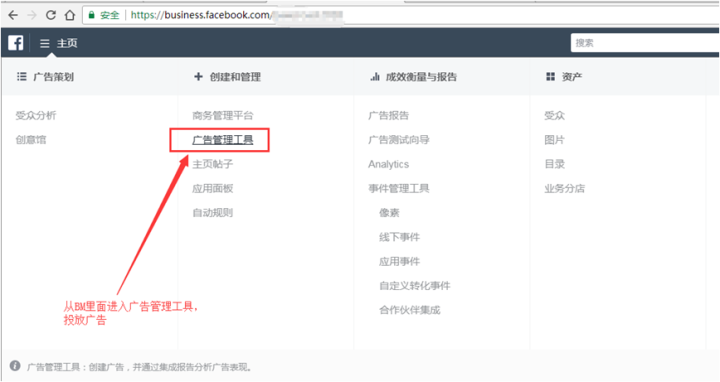Image resolution: width=720 pixels, height=382 pixels.
Task: Click the browser forward arrow
Action: click(x=32, y=15)
